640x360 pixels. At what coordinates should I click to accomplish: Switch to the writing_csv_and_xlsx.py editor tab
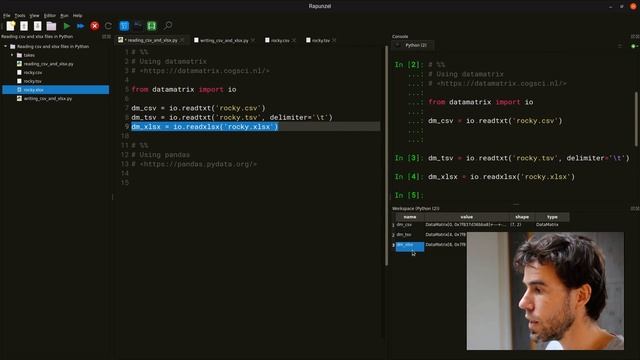(224, 40)
